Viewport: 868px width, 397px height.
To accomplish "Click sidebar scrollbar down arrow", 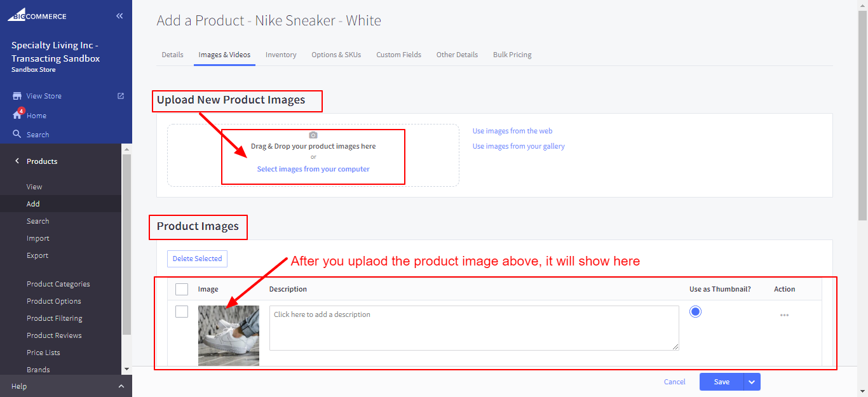I will 126,368.
